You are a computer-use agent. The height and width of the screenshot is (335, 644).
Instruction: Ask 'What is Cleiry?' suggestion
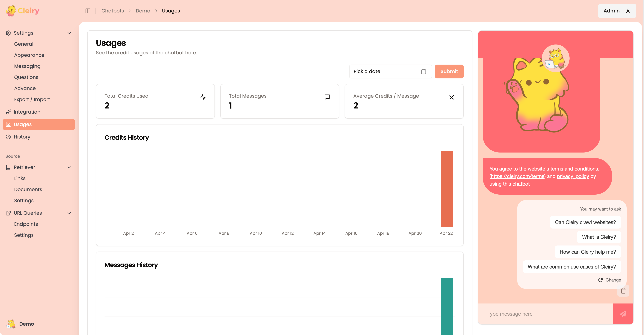pyautogui.click(x=599, y=237)
